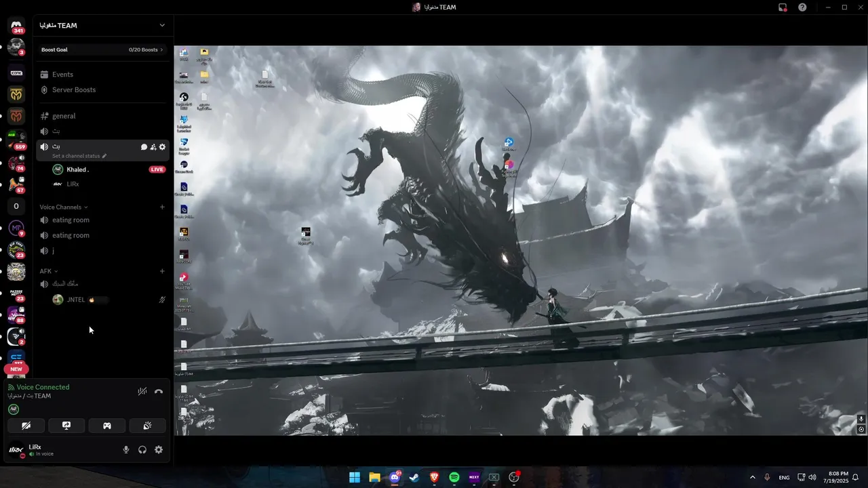Add channel to Voice Channels category
This screenshot has height=488, width=868.
tap(162, 207)
